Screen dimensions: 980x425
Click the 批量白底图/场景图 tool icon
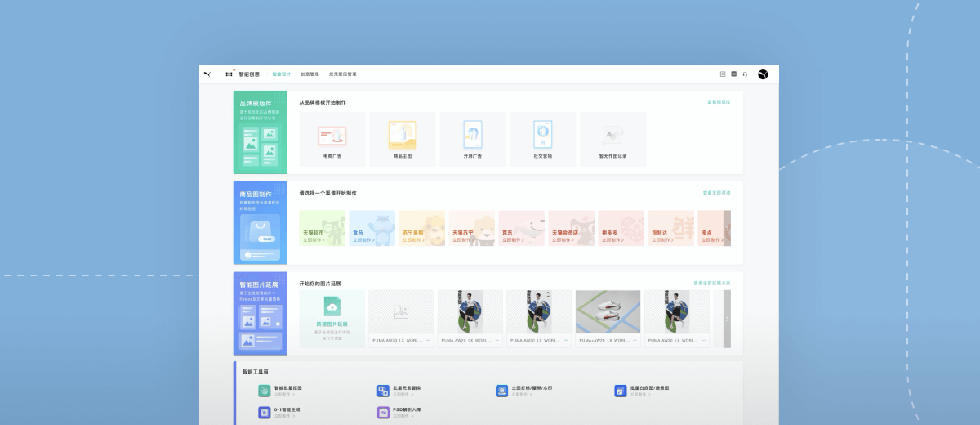pyautogui.click(x=621, y=391)
